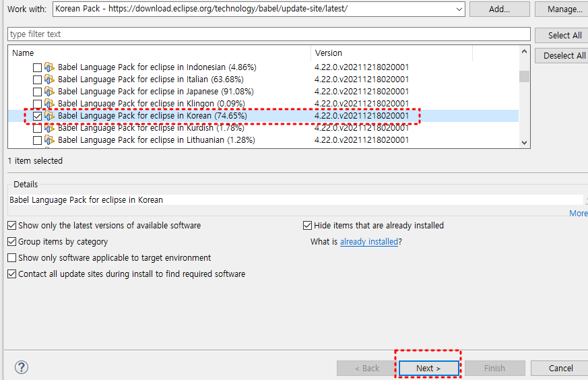Click the Korean pack version number cell
This screenshot has width=588, height=380.
pyautogui.click(x=362, y=115)
